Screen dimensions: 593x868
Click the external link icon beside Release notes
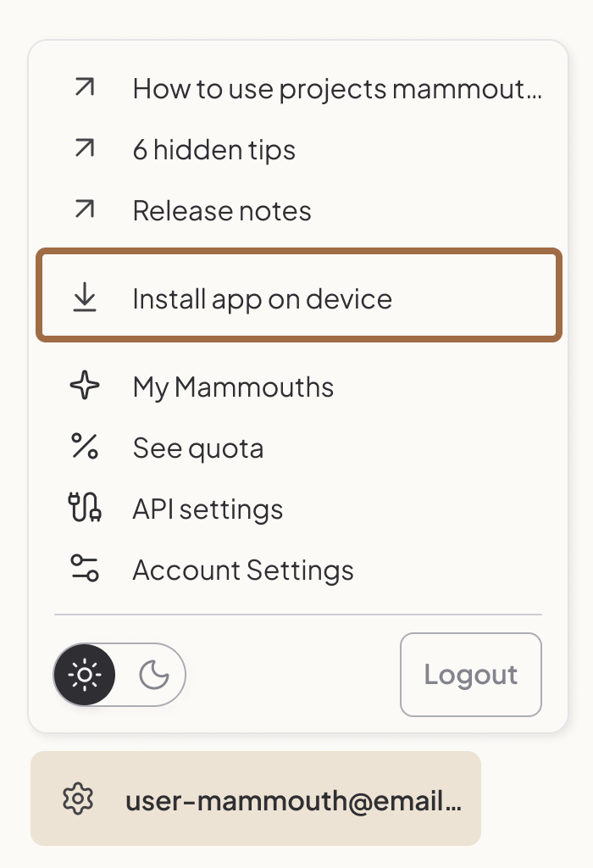pos(83,210)
